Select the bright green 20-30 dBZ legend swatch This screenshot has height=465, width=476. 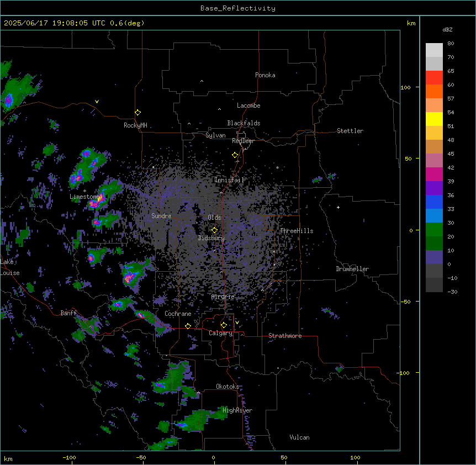tap(434, 230)
